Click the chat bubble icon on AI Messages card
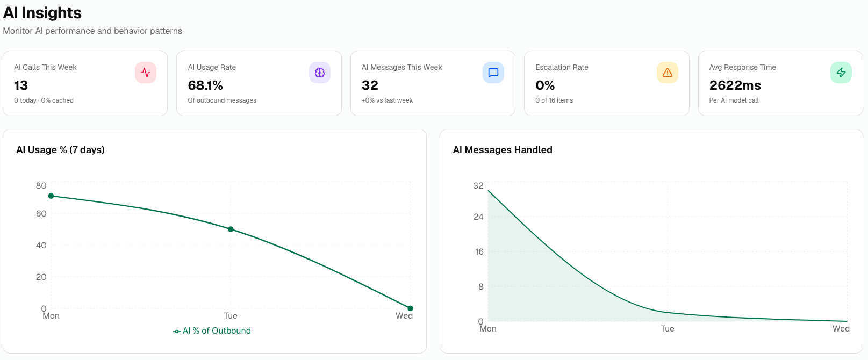The height and width of the screenshot is (360, 868). pos(493,73)
